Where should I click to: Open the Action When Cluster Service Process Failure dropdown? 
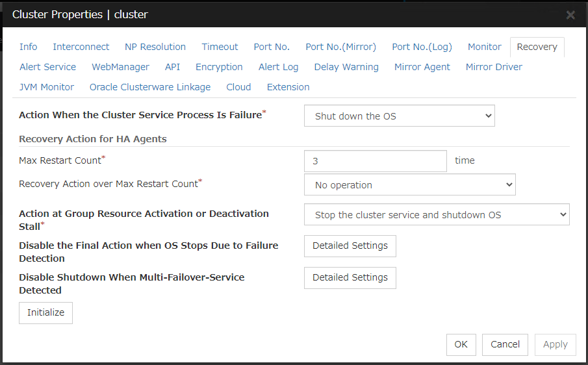point(399,116)
